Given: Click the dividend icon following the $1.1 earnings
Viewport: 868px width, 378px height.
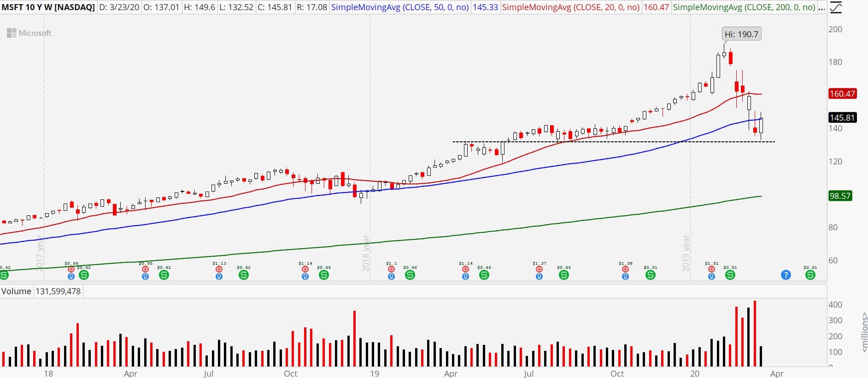Looking at the screenshot, I should coord(410,275).
